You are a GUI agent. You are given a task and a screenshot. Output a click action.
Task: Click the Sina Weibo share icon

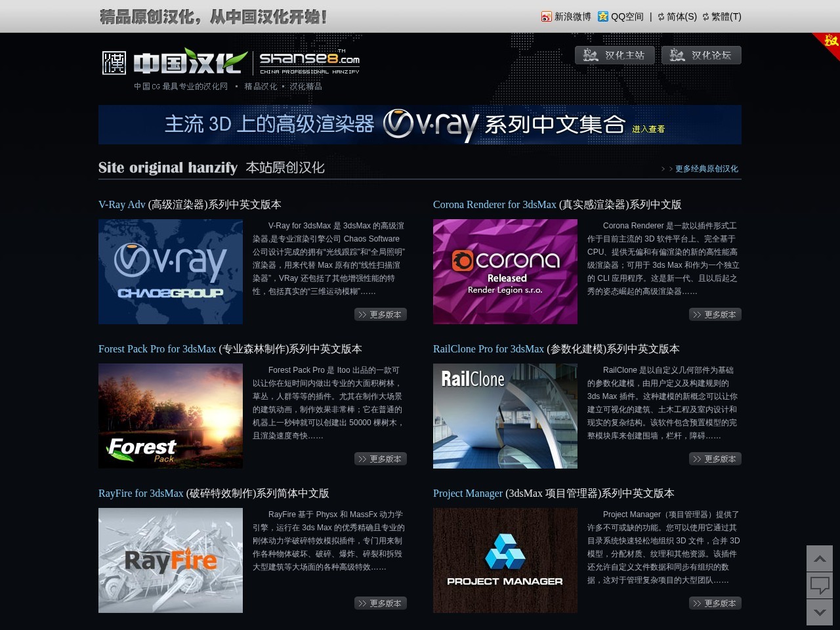546,16
